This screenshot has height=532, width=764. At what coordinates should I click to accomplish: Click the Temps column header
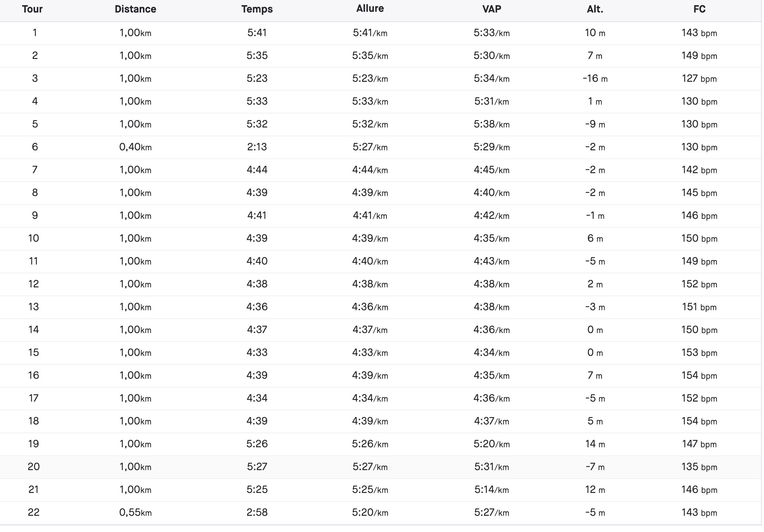pyautogui.click(x=257, y=9)
